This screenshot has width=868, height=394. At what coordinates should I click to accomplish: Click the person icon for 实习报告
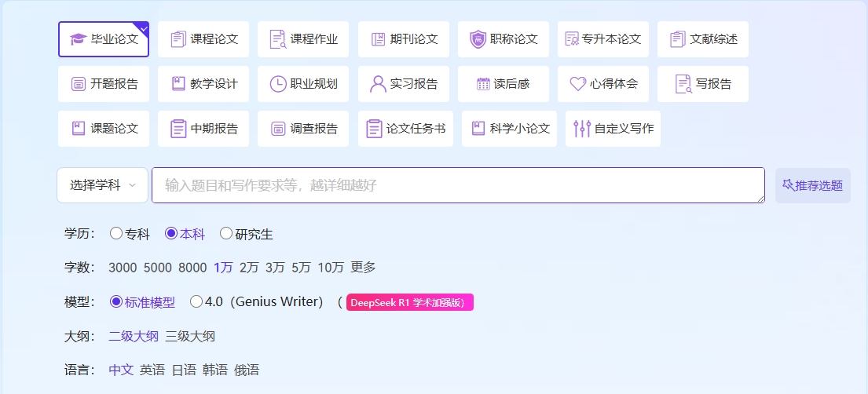[378, 84]
